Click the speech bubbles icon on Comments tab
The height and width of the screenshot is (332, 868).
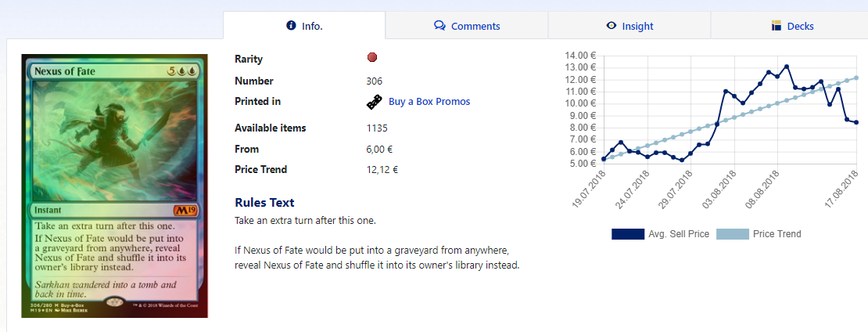pyautogui.click(x=439, y=26)
